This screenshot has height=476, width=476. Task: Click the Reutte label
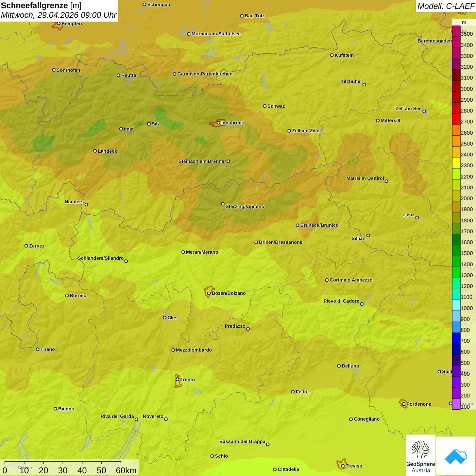(x=129, y=75)
